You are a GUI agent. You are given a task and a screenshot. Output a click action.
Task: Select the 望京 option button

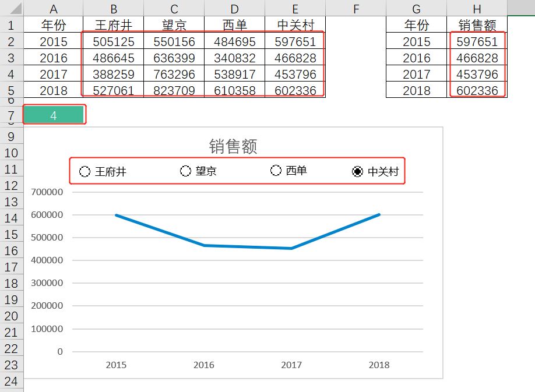[185, 171]
